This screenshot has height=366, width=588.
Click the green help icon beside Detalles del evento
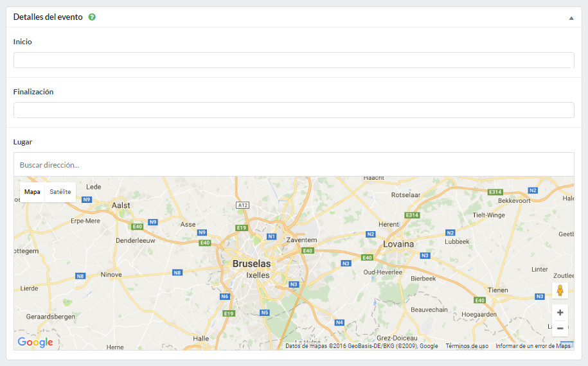click(92, 17)
